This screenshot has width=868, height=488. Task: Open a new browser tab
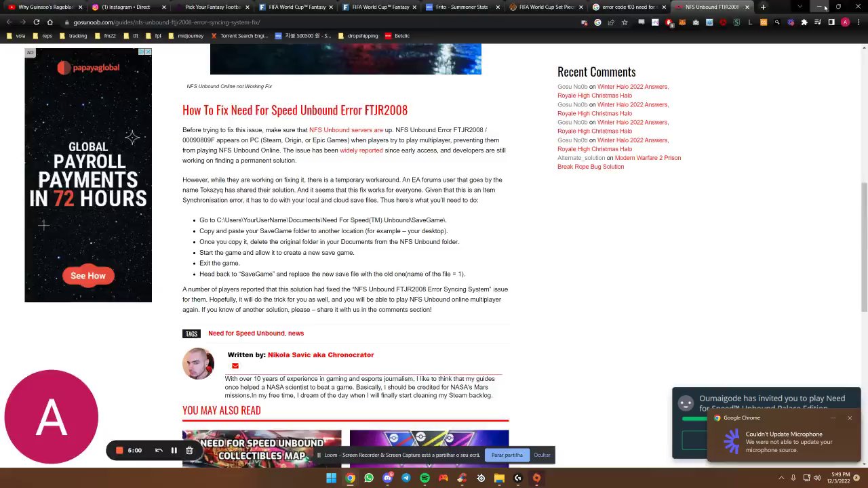point(763,7)
